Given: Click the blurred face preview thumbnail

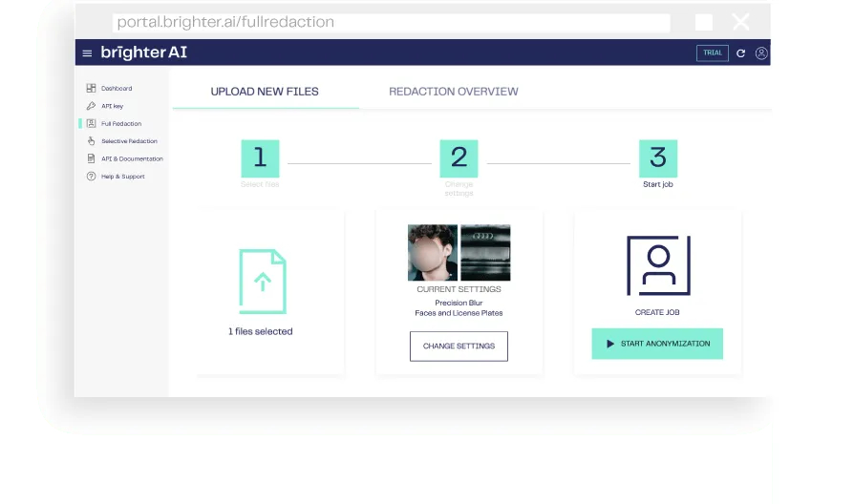Looking at the screenshot, I should coord(433,253).
